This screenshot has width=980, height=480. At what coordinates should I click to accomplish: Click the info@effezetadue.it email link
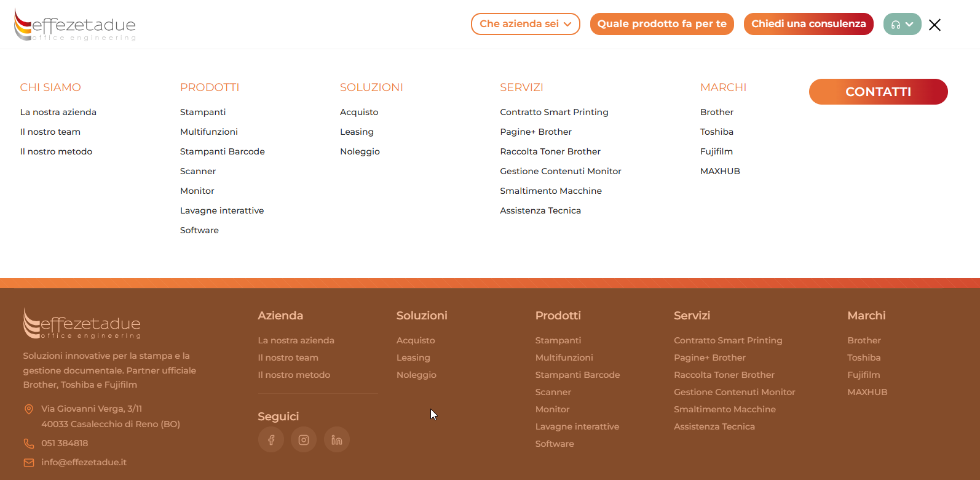point(84,462)
